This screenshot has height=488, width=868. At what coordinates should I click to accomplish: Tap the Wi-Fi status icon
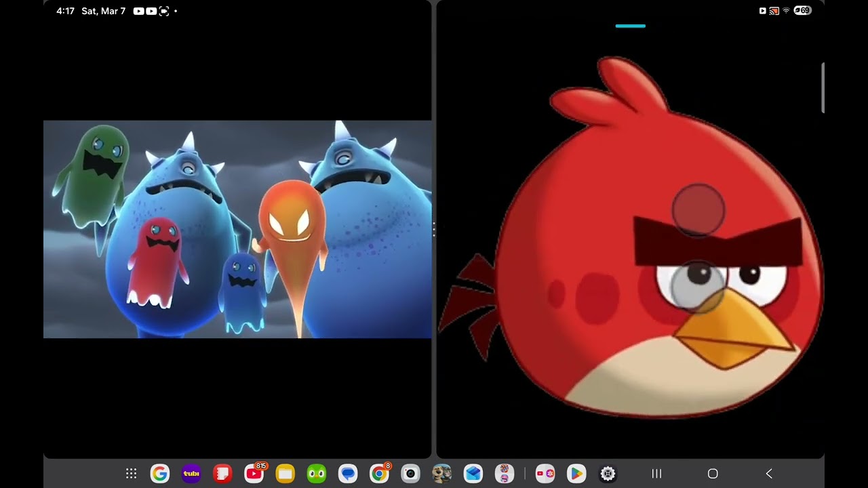pos(787,11)
